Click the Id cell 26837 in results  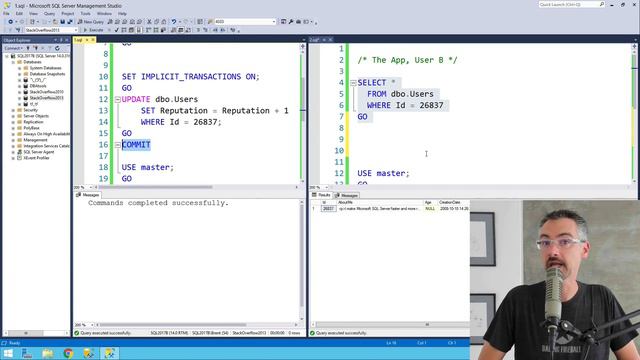click(329, 209)
